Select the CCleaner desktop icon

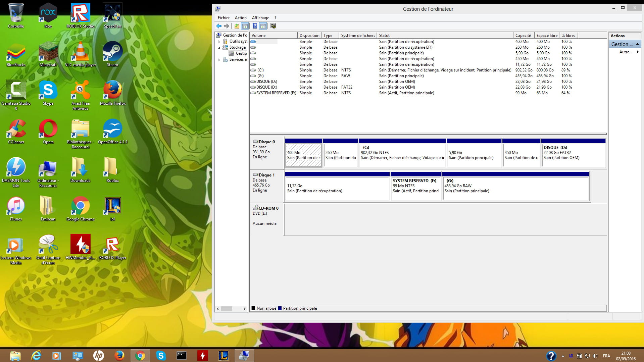pyautogui.click(x=16, y=132)
